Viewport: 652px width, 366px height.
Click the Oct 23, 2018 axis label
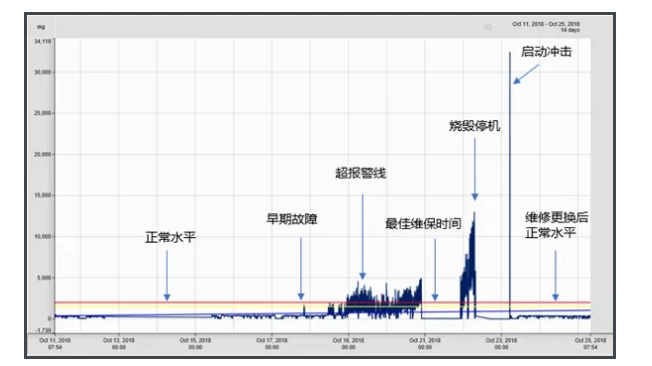pyautogui.click(x=501, y=343)
